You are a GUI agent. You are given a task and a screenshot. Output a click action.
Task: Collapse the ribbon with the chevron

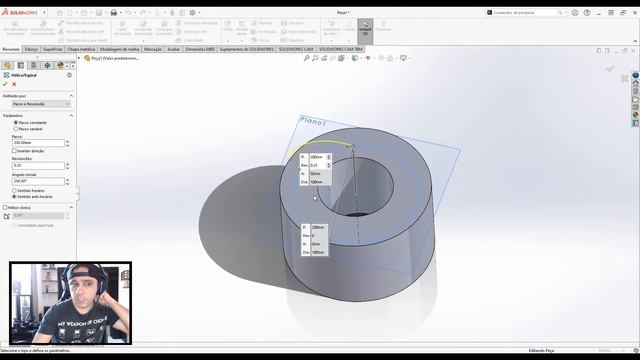(635, 41)
